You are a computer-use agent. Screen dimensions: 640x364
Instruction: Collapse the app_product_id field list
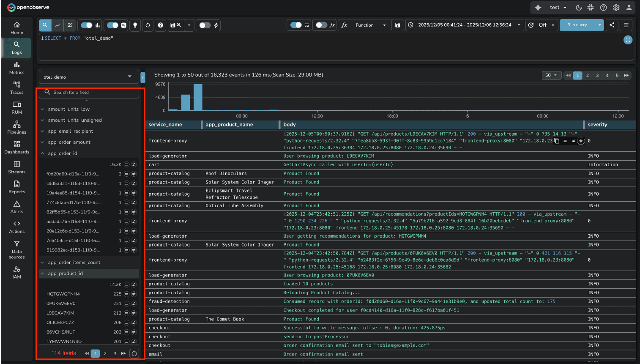coord(42,274)
